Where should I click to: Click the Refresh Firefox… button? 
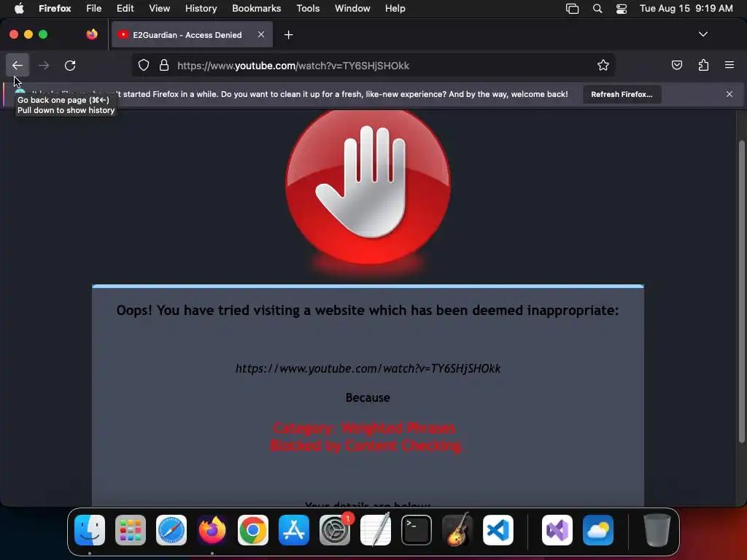622,94
